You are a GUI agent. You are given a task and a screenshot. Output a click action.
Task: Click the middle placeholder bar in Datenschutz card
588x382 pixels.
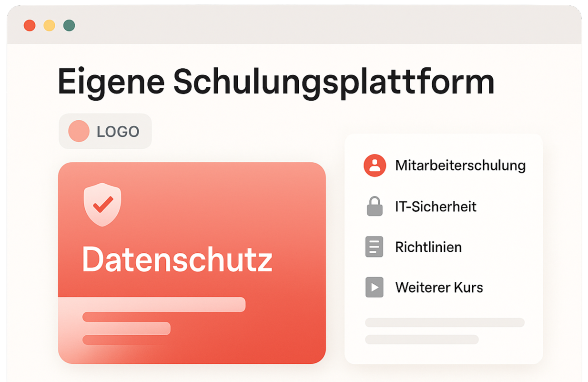click(126, 328)
